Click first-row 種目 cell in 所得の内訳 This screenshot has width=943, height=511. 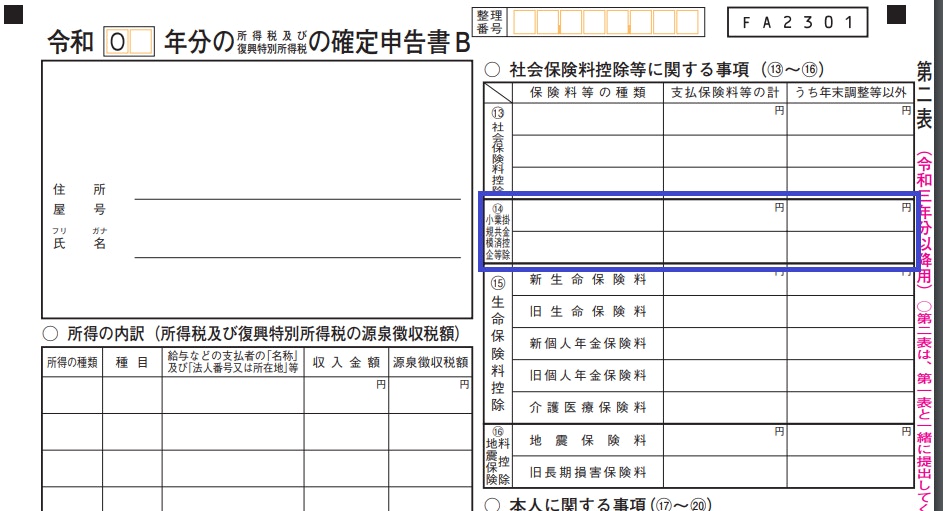pyautogui.click(x=132, y=396)
